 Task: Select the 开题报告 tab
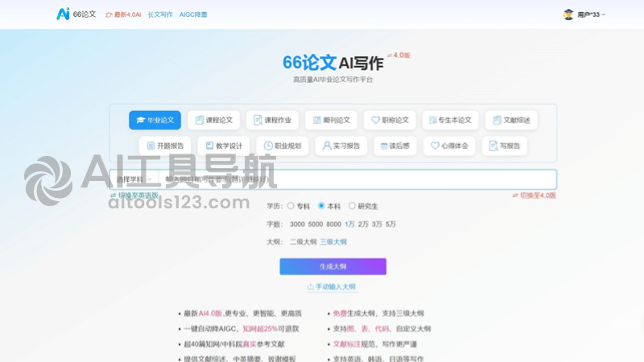165,146
